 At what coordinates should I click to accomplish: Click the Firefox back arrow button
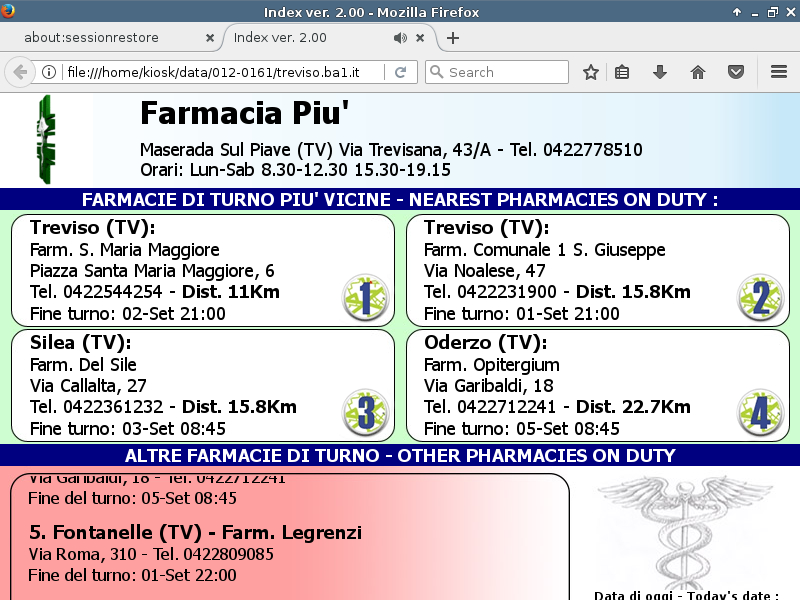(20, 72)
